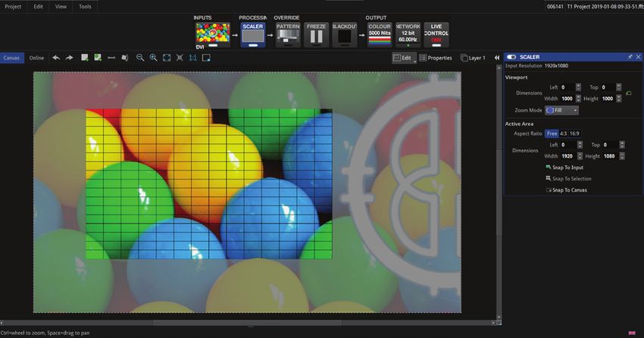Open the Properties view button
Screen dimensions: 644x338
pos(436,58)
